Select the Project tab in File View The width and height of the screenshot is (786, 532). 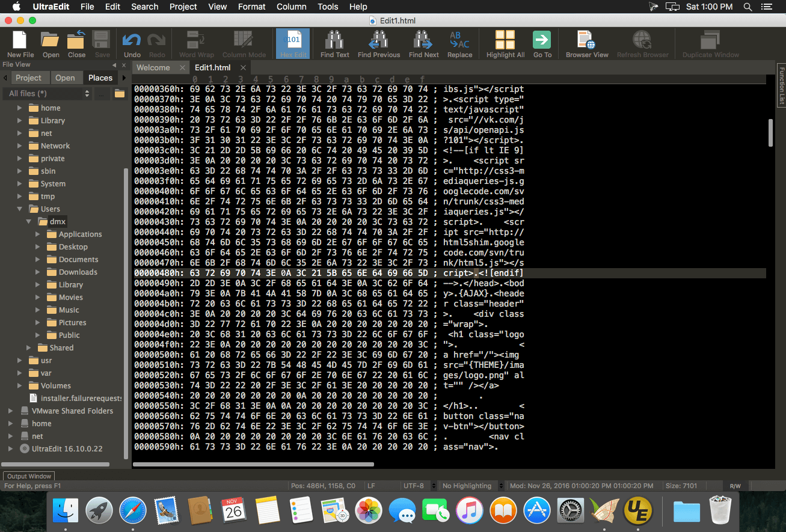pyautogui.click(x=28, y=78)
